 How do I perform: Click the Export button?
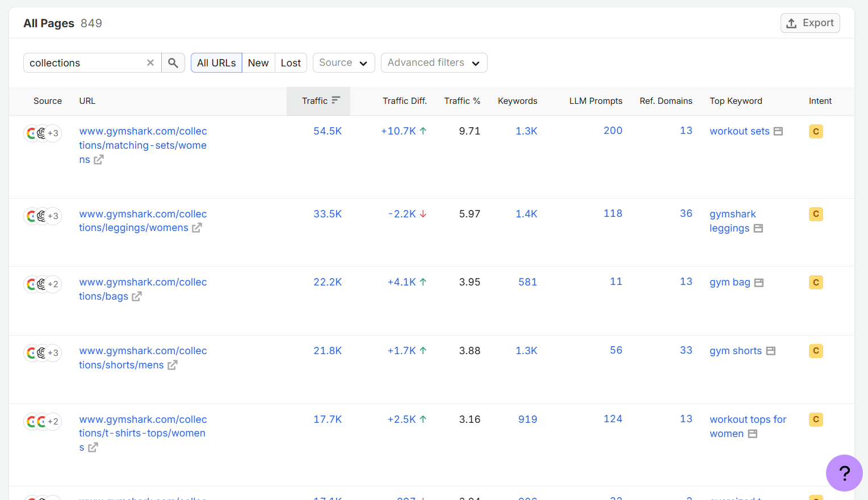(810, 23)
